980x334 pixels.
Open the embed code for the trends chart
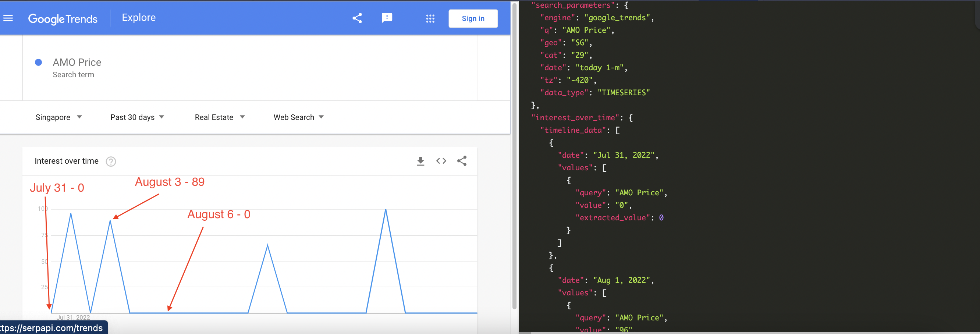click(x=441, y=161)
